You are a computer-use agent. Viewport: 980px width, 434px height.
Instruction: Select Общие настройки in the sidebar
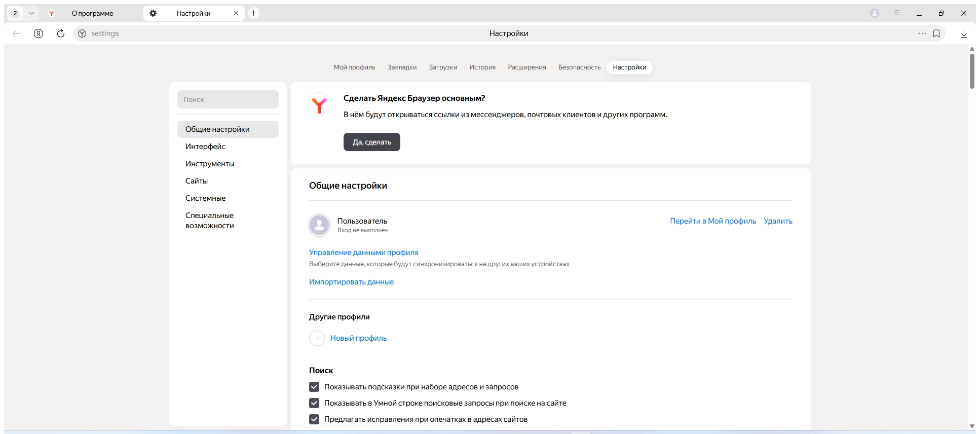coord(228,129)
